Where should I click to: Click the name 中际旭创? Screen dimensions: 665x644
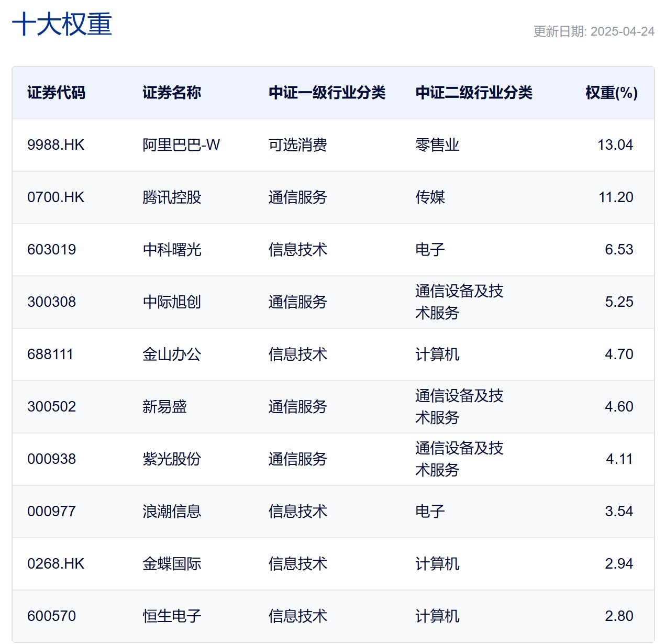[x=172, y=302]
